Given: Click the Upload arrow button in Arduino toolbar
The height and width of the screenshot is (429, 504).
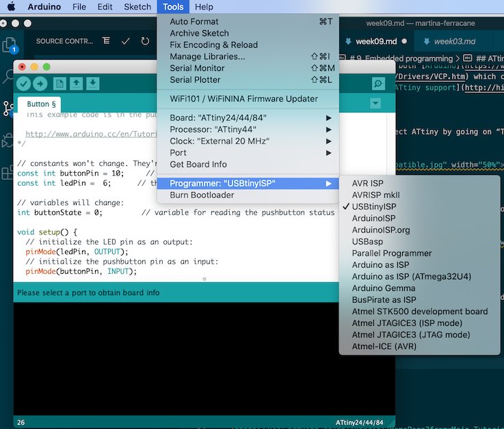Looking at the screenshot, I should tap(40, 84).
